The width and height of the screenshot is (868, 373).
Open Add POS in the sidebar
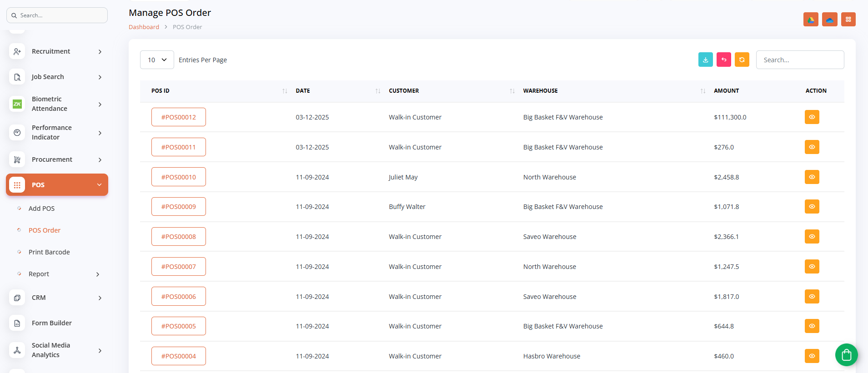click(x=41, y=209)
